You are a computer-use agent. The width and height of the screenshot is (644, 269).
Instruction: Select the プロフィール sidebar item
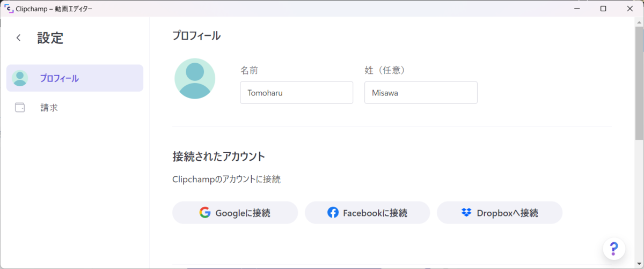point(75,78)
